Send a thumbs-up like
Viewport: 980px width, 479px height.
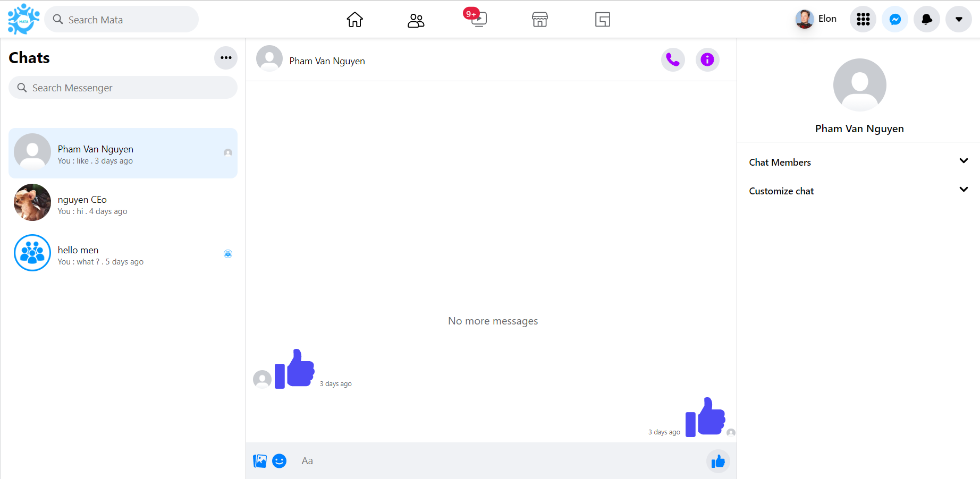718,461
